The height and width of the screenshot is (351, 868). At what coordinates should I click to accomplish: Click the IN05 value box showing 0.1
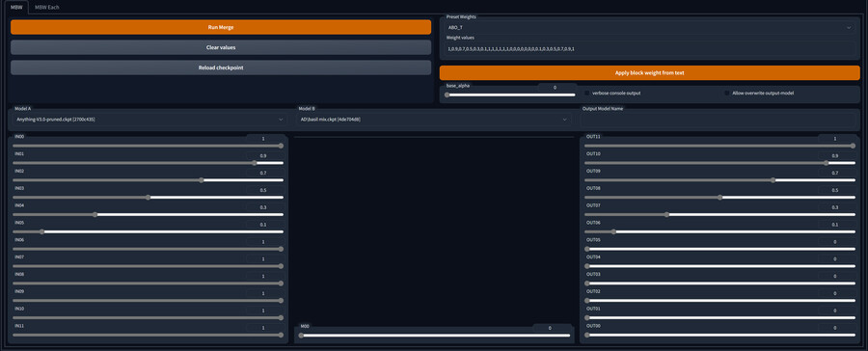pyautogui.click(x=263, y=225)
